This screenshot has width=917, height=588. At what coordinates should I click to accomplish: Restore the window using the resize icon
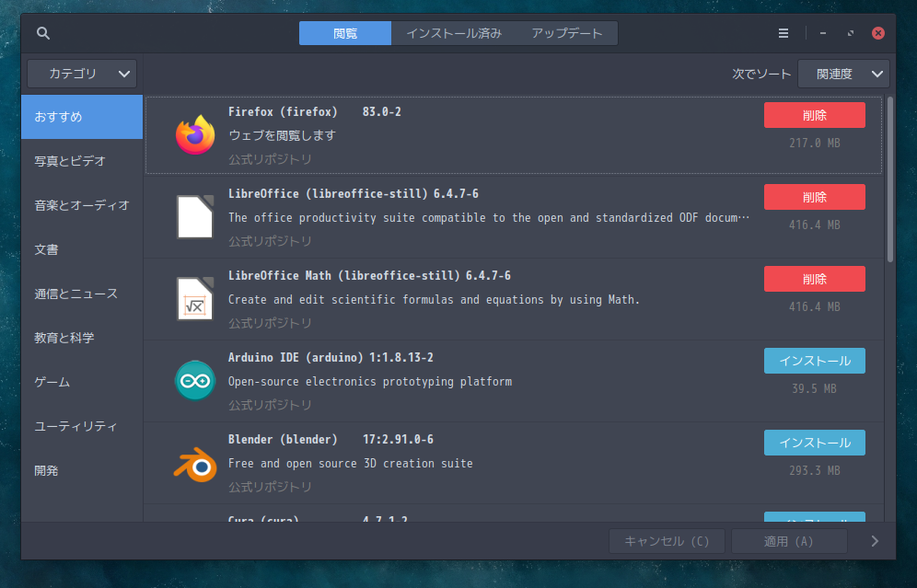coord(851,33)
